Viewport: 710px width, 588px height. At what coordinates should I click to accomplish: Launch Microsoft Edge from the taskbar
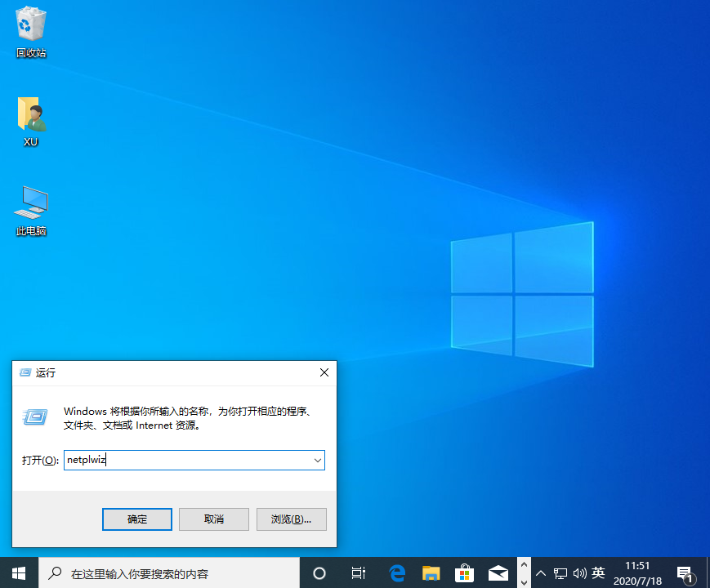(398, 572)
